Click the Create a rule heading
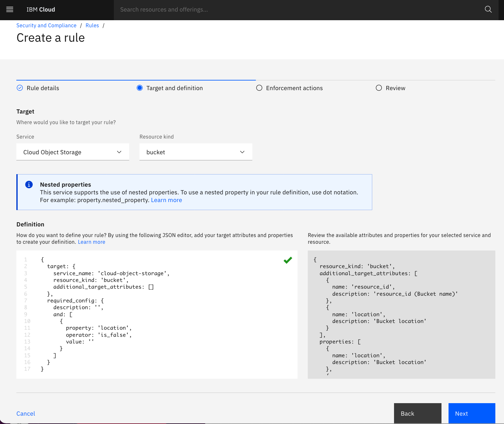This screenshot has height=424, width=504. [x=51, y=38]
